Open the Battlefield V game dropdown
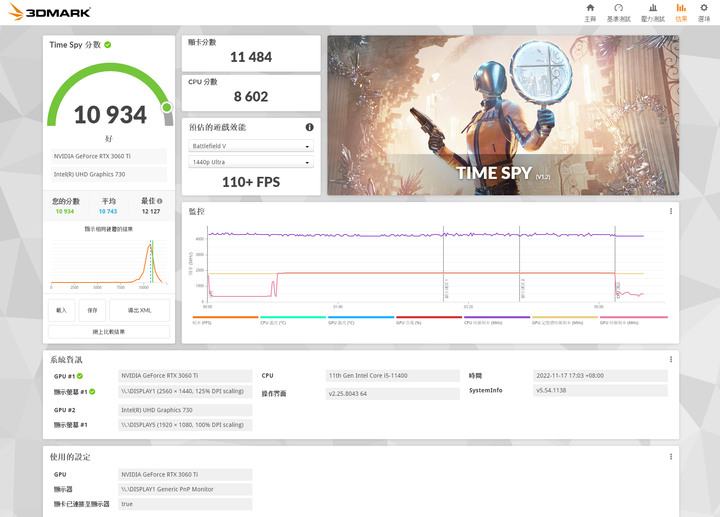The width and height of the screenshot is (720, 517). point(251,146)
